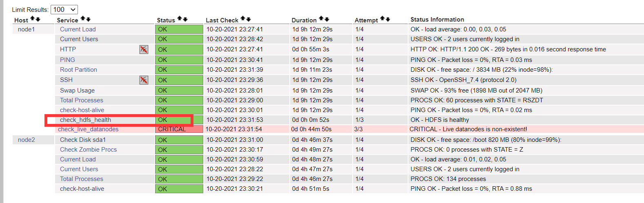Screen dimensions: 644x203
Task: Open the node1 host link
Action: click(27, 29)
